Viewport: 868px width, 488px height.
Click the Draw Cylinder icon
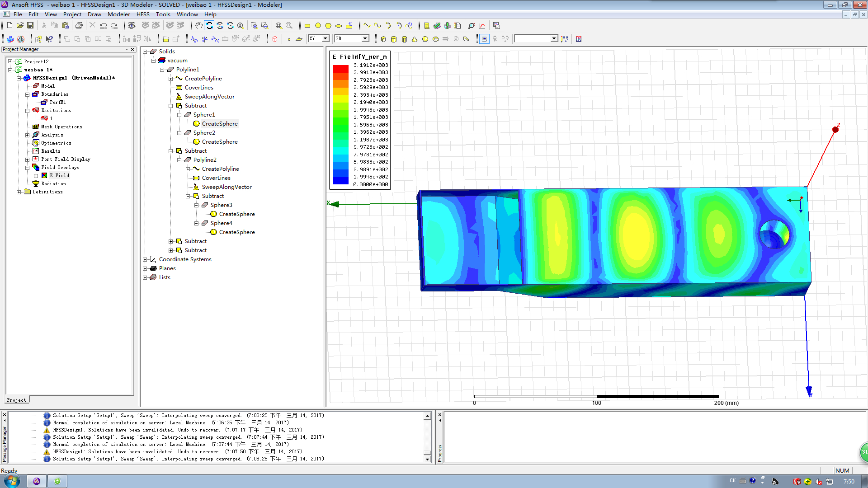point(394,39)
